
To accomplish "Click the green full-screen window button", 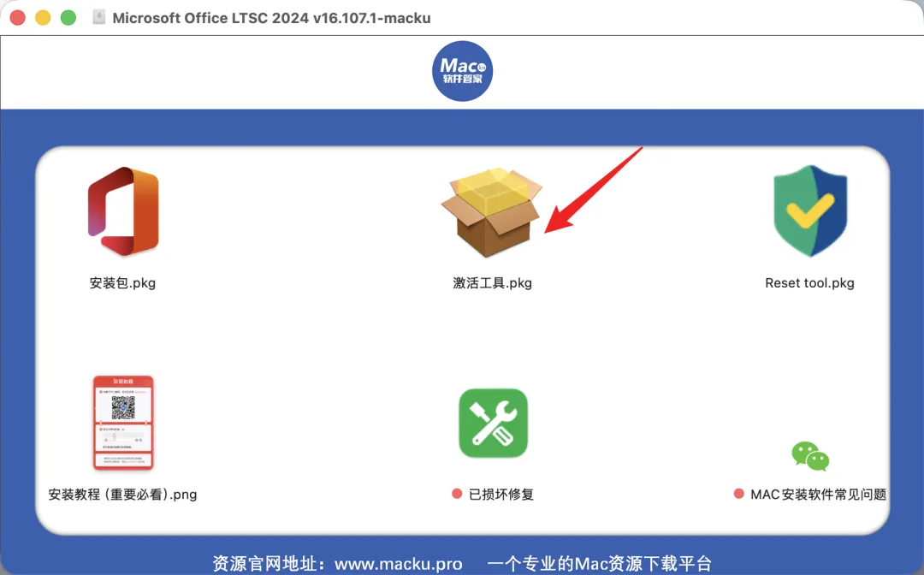I will coord(68,18).
